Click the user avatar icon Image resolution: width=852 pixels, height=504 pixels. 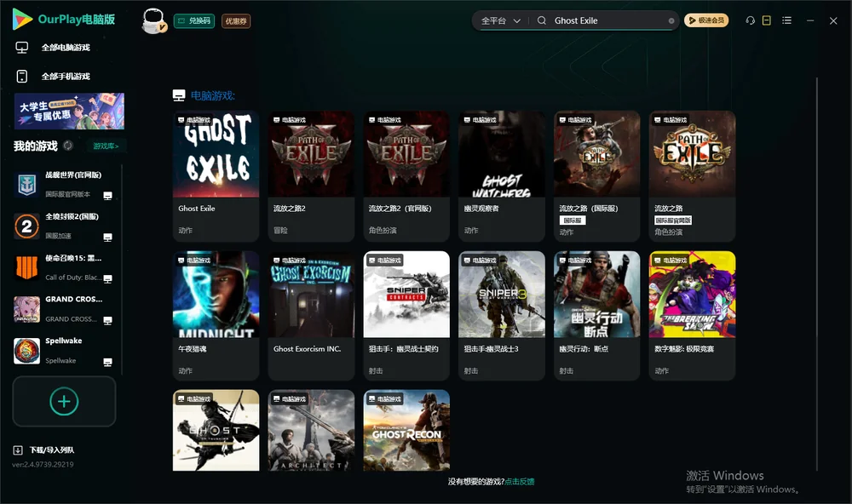coord(153,20)
